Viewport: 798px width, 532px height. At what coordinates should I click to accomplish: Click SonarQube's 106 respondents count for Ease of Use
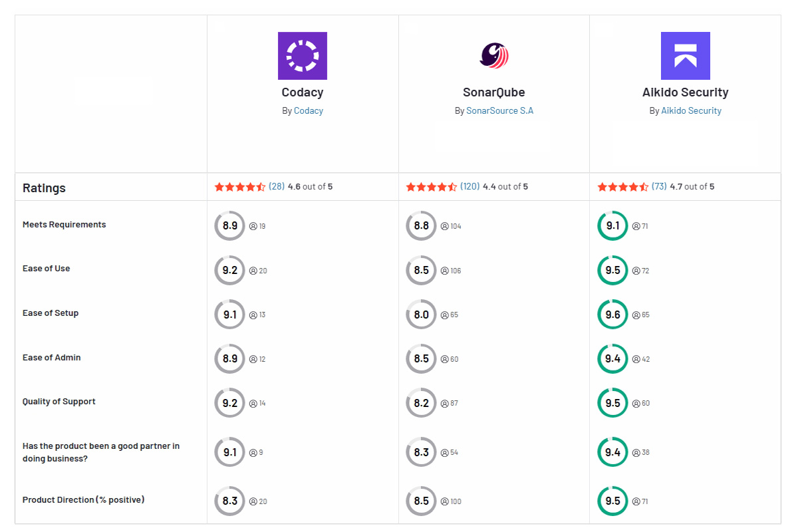[451, 271]
